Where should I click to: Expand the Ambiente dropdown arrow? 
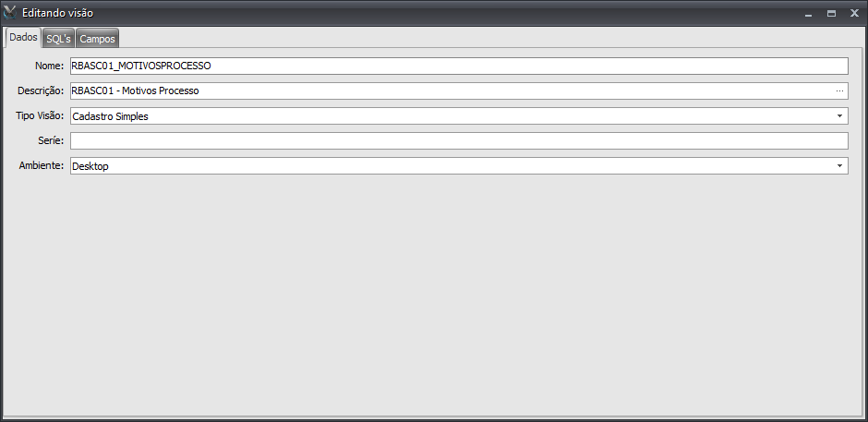(839, 165)
